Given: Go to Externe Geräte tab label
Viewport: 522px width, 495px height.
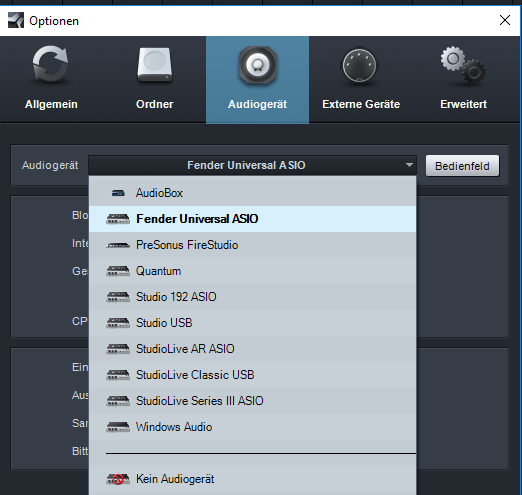Looking at the screenshot, I should coord(361,104).
